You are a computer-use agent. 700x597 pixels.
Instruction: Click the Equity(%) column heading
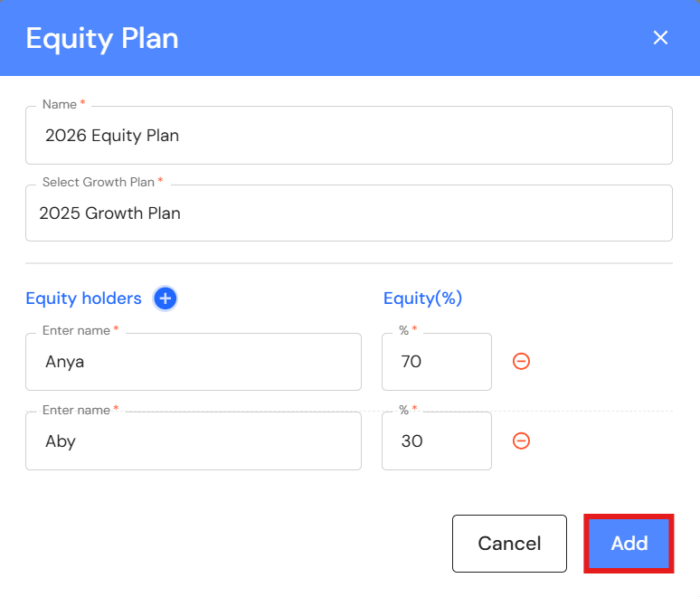click(x=422, y=298)
